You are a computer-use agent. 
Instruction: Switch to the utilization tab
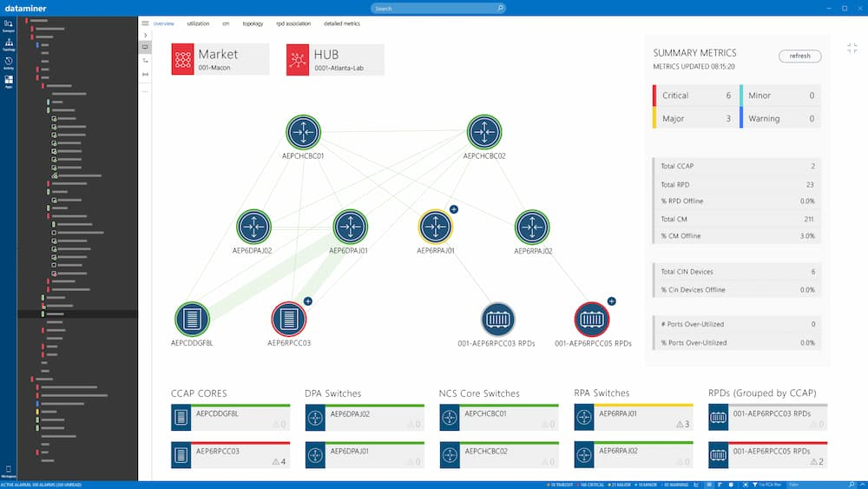198,23
